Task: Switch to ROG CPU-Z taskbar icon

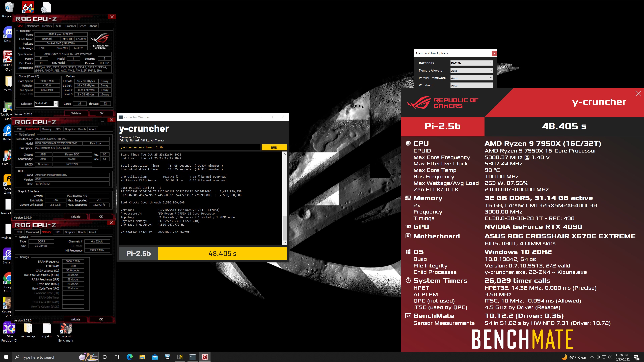Action: [205, 357]
